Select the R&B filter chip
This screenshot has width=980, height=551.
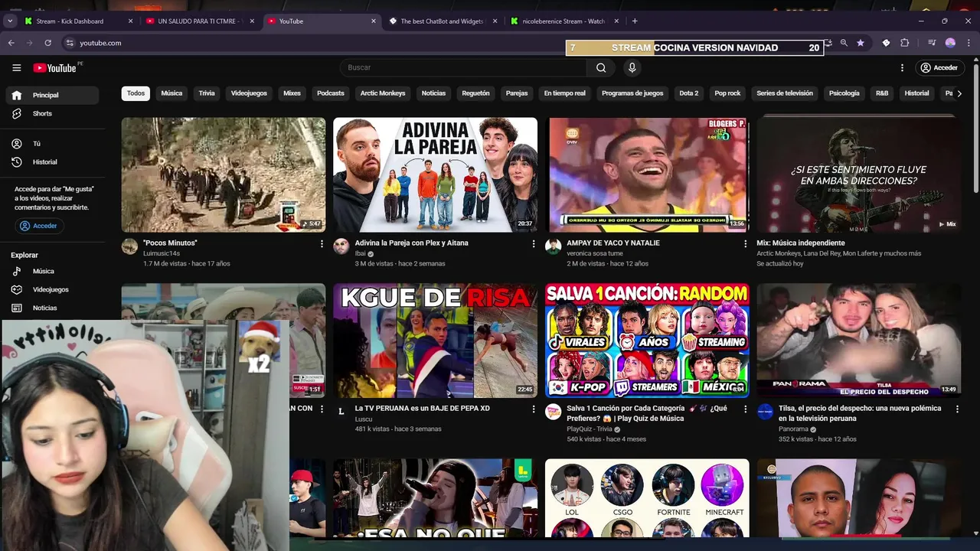coord(882,93)
